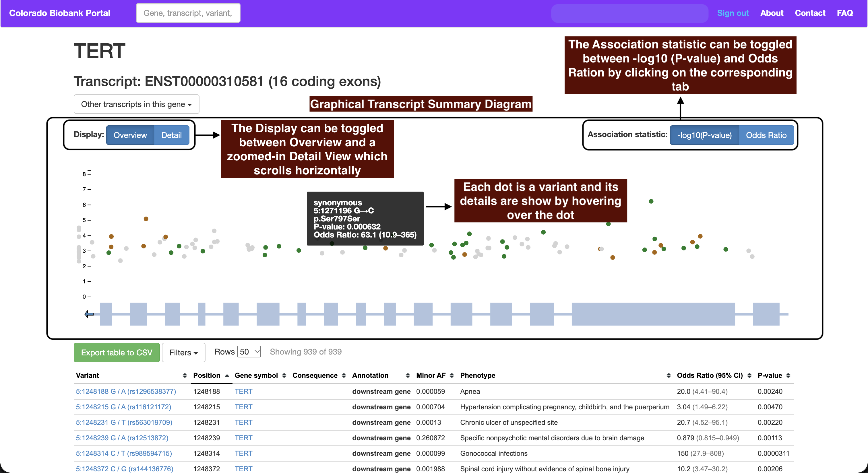Open the About page
868x473 pixels.
coord(772,13)
